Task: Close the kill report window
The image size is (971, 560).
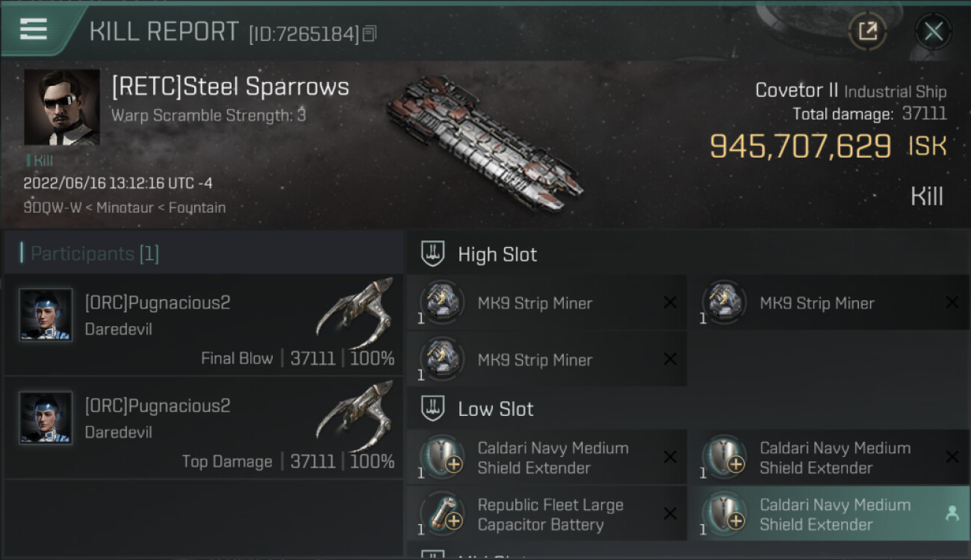Action: click(933, 31)
